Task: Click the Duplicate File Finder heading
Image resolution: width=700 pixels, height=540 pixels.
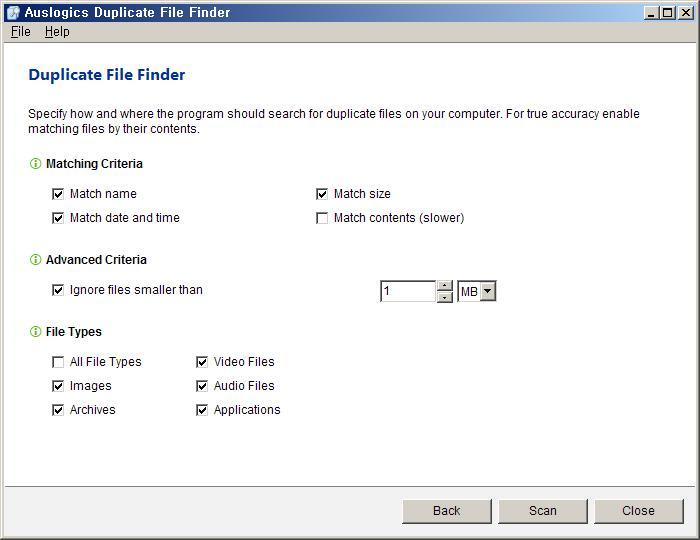Action: (107, 75)
